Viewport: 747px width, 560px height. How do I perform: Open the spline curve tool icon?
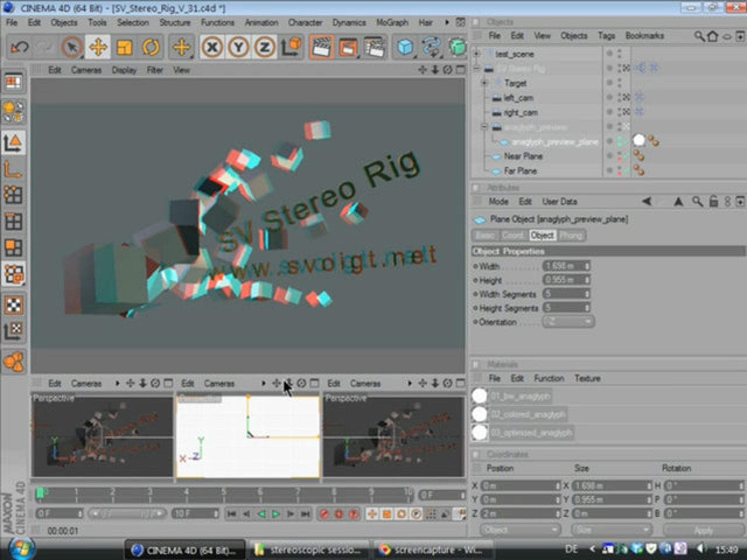point(432,47)
